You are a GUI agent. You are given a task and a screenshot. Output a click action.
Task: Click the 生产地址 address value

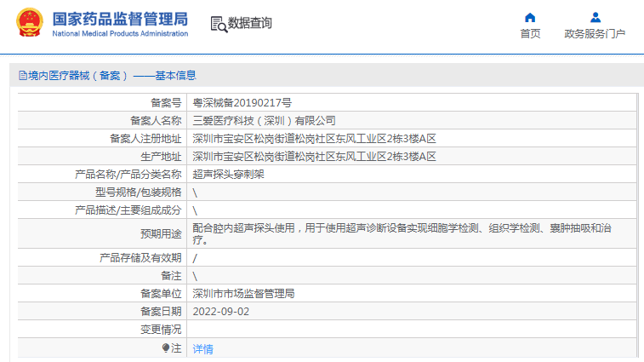(314, 157)
